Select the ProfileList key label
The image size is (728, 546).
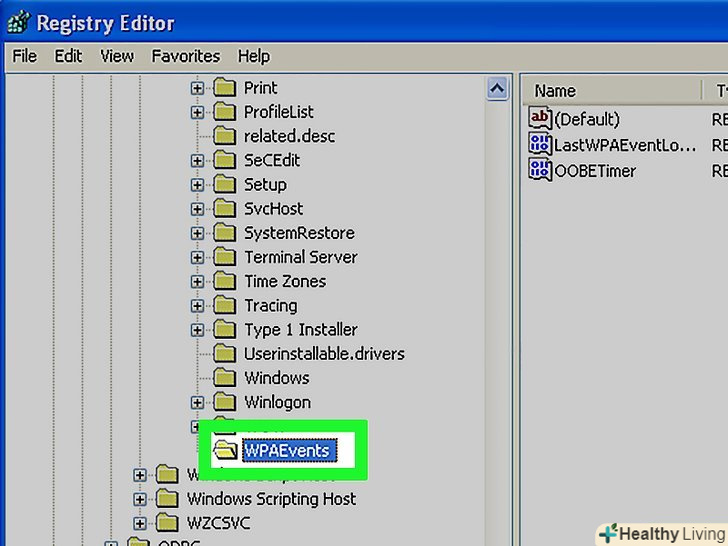point(279,112)
